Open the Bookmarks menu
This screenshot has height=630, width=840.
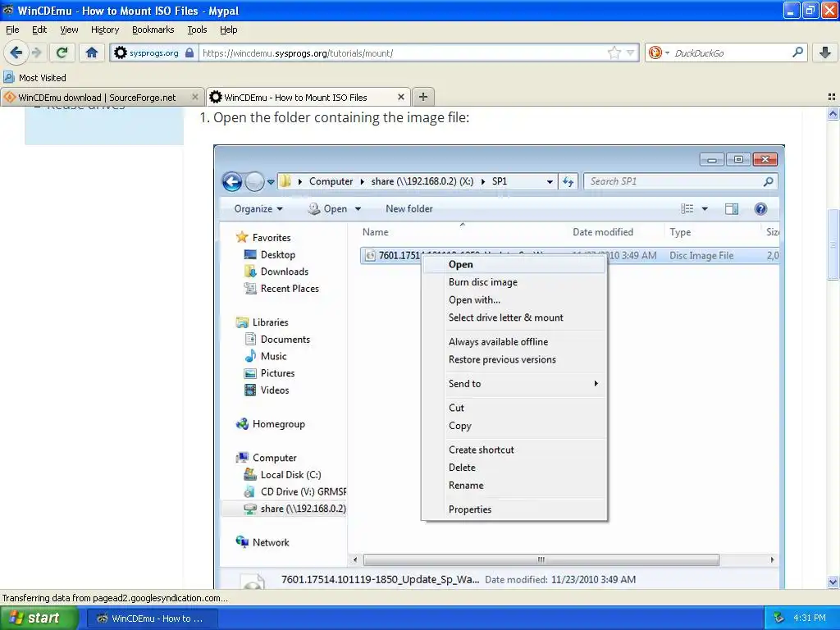coord(153,30)
